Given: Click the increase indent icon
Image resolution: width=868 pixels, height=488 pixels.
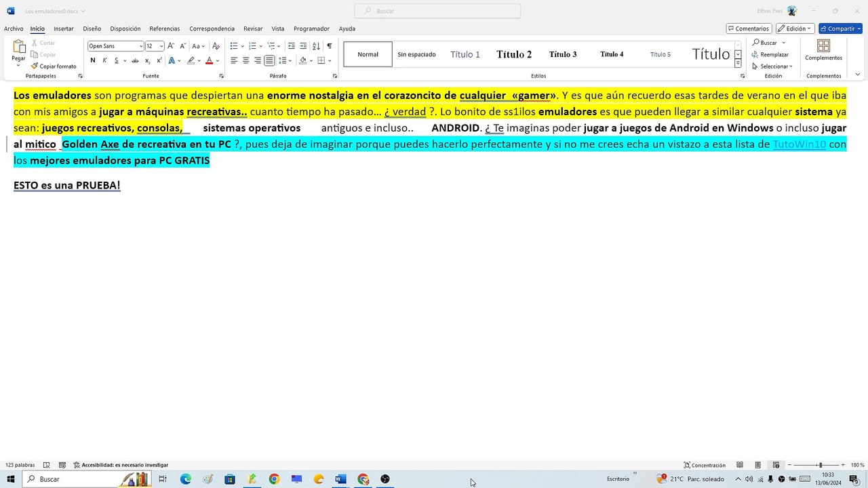Looking at the screenshot, I should tap(302, 46).
